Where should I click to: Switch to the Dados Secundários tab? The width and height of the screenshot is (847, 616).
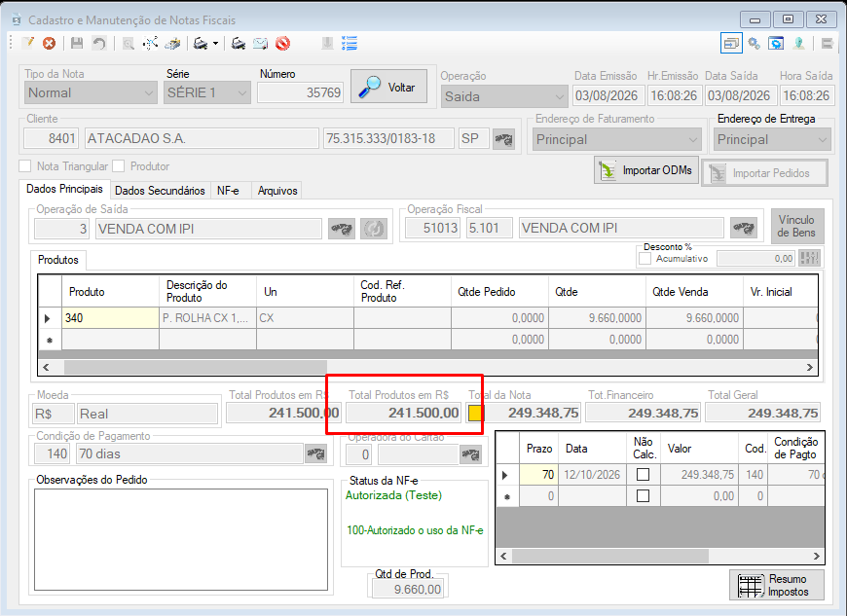[x=160, y=191]
